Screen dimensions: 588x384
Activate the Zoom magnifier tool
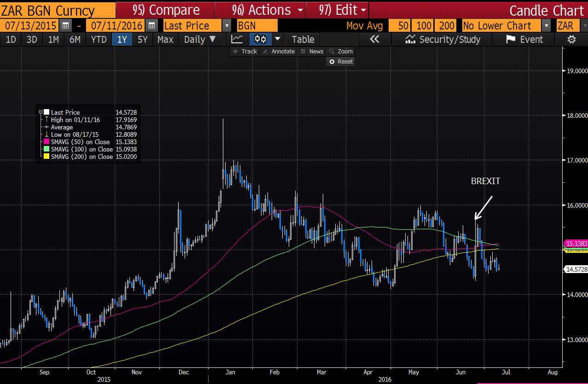pos(341,52)
